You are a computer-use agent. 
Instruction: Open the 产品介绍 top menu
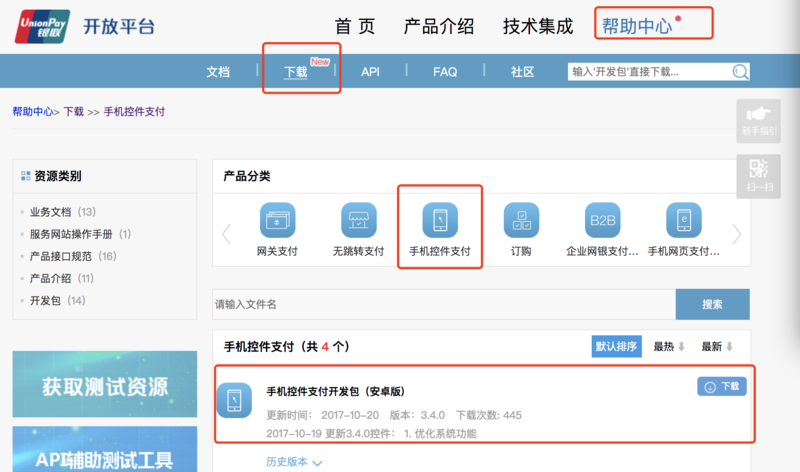point(439,26)
